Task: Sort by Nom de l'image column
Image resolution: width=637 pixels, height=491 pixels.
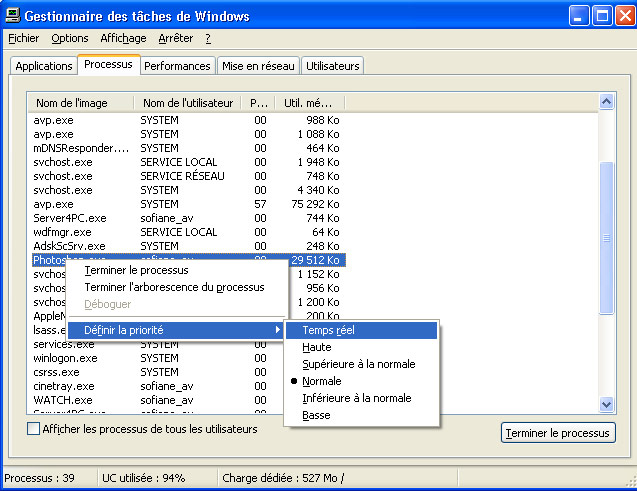Action: (x=81, y=103)
